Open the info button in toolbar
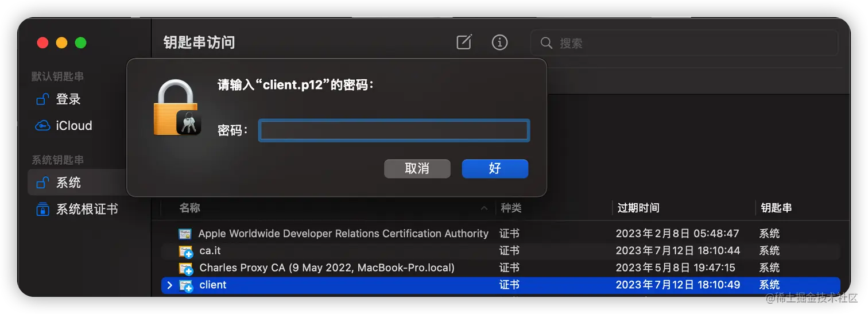Image resolution: width=868 pixels, height=314 pixels. click(499, 42)
